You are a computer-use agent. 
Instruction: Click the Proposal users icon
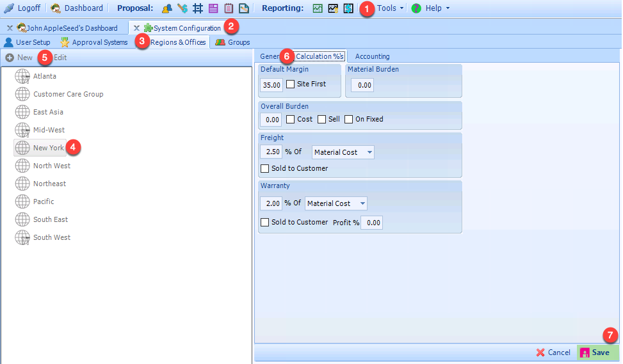coord(167,8)
